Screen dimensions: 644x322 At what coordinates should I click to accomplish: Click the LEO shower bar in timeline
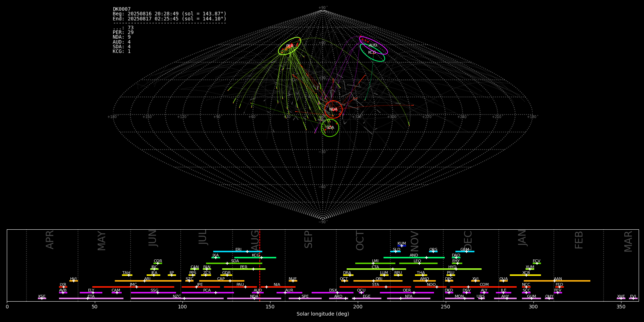[x=418, y=263]
